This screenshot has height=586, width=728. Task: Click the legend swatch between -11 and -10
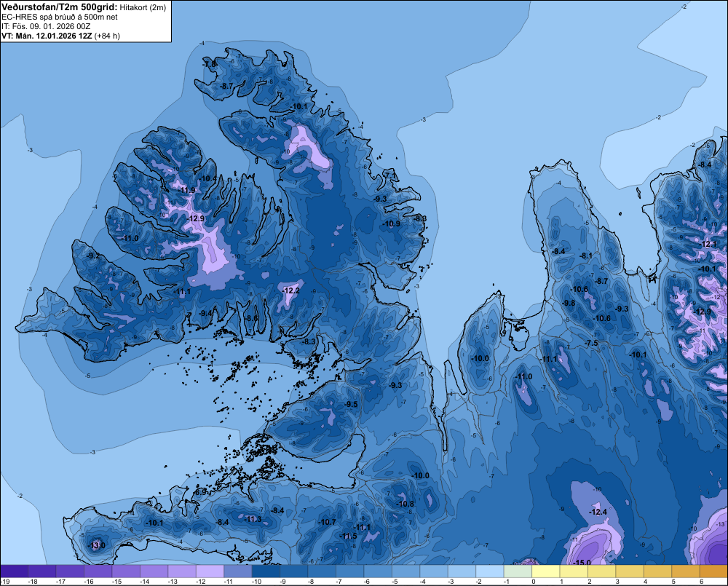click(238, 571)
